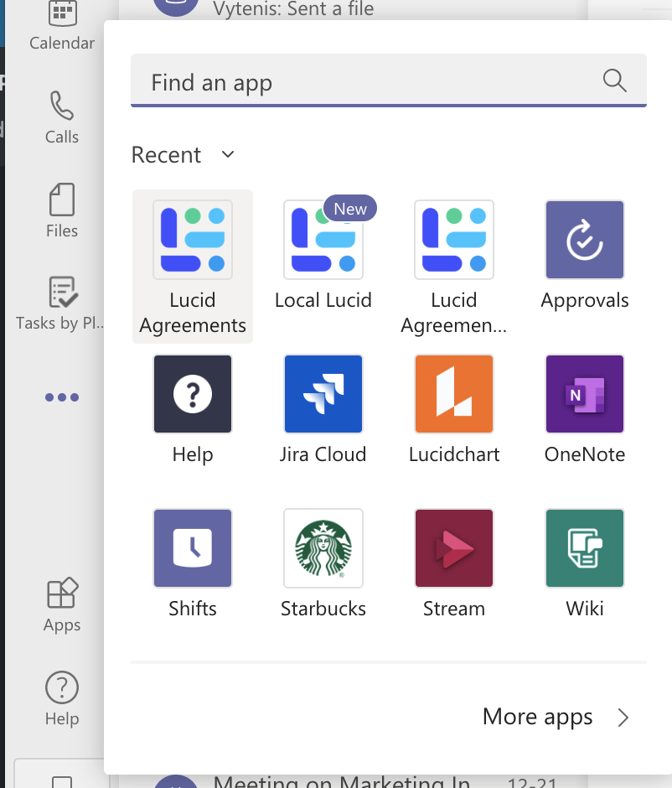The image size is (672, 788).
Task: Click More apps to browse all
Action: click(x=556, y=717)
